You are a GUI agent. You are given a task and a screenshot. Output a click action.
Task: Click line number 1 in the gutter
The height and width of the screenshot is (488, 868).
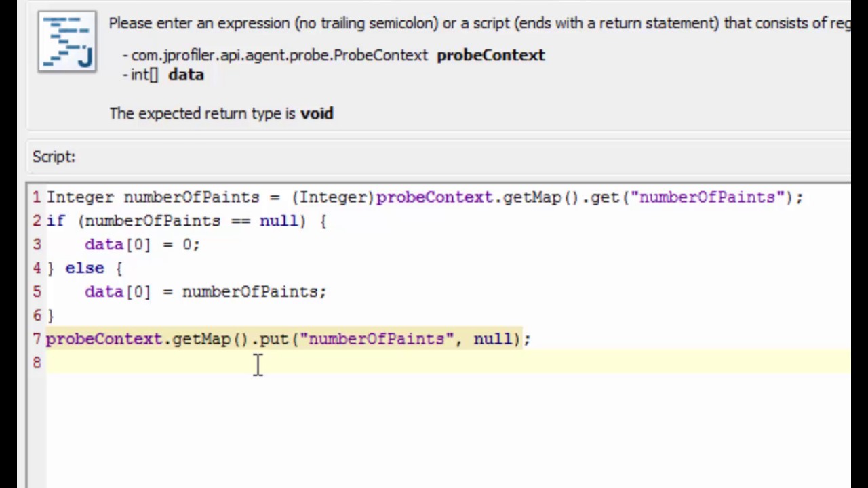point(37,197)
